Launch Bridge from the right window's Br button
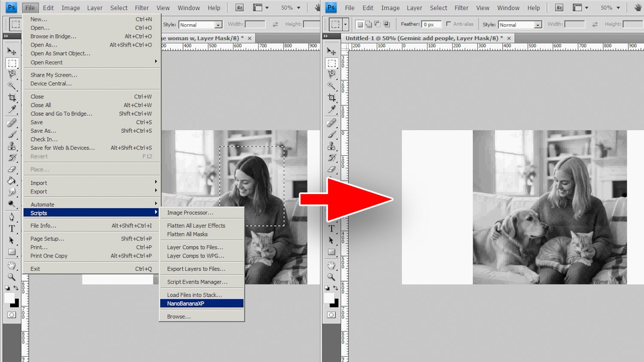Image resolution: width=644 pixels, height=362 pixels. [x=559, y=8]
